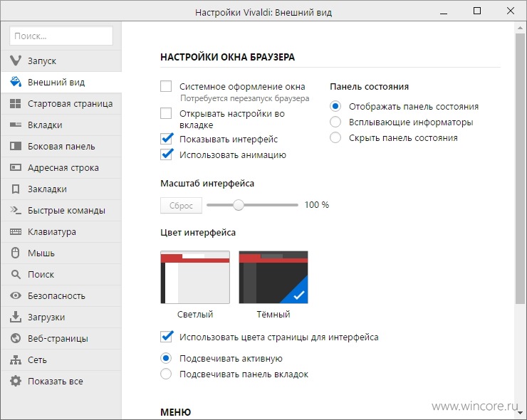Uncheck the Использовать анимацию checkbox
The height and width of the screenshot is (420, 527).
tap(167, 154)
